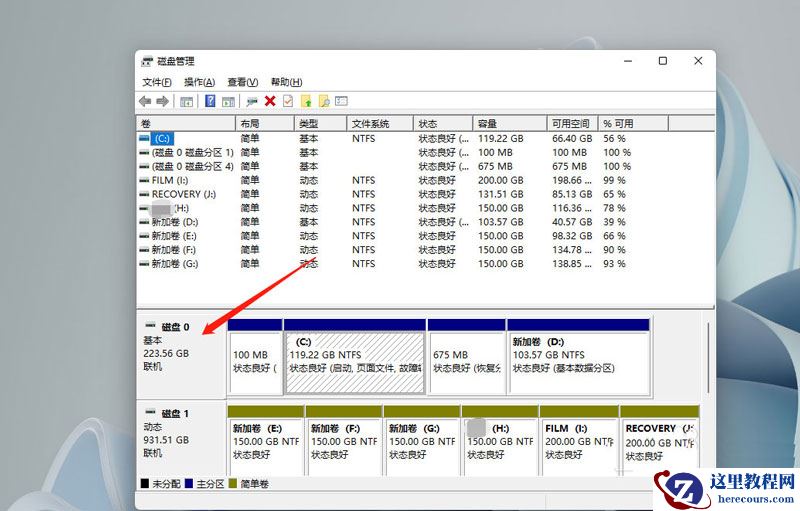Click the red X delete icon
Viewport: 800px width, 511px height.
pyautogui.click(x=270, y=101)
